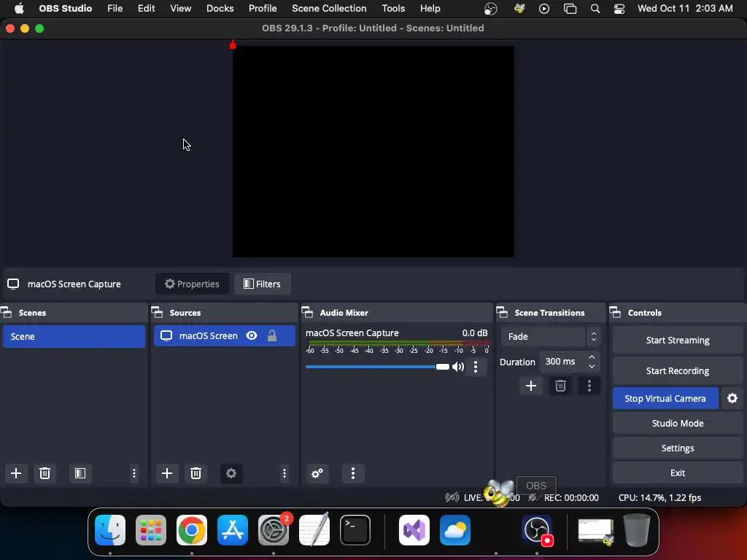Click the black preview canvas
This screenshot has height=560, width=747.
373,152
